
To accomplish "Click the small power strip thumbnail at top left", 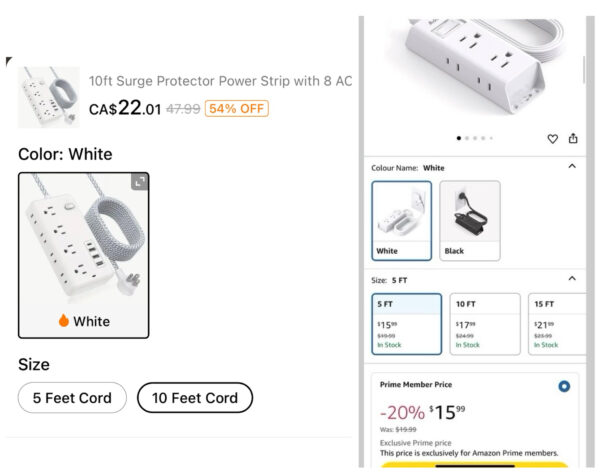I will [48, 97].
